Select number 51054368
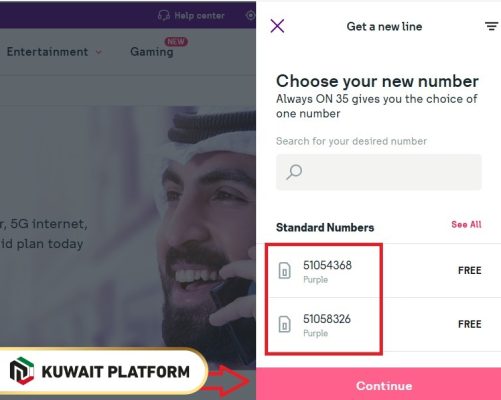Image resolution: width=501 pixels, height=400 pixels. [378, 271]
